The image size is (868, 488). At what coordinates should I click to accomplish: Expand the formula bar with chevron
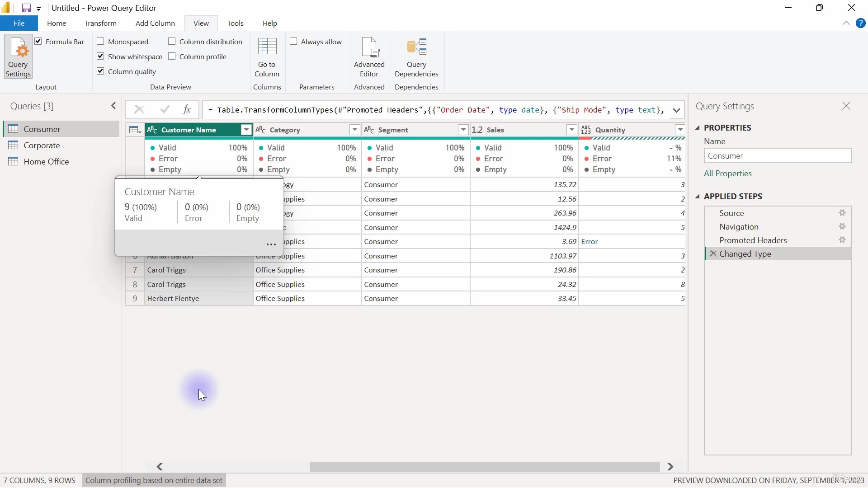tap(676, 110)
